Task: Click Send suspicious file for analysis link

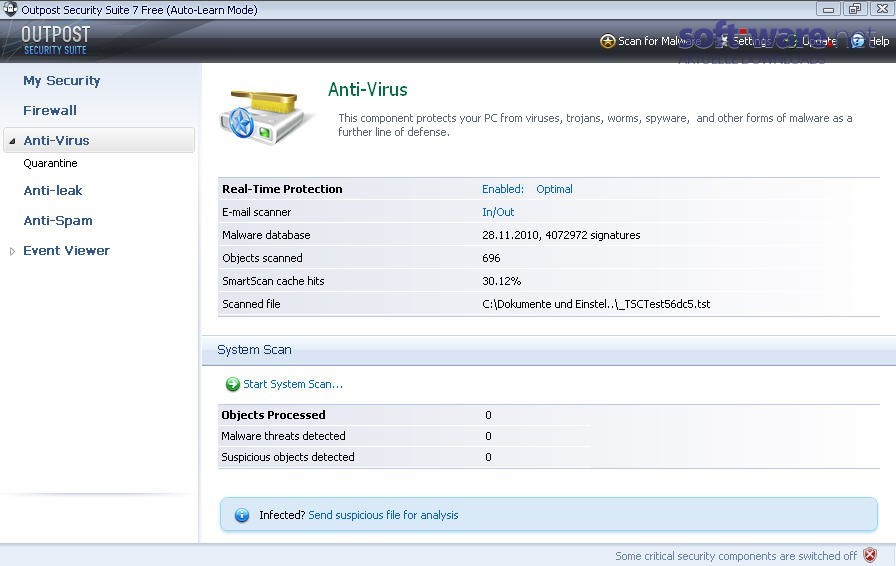Action: 383,515
